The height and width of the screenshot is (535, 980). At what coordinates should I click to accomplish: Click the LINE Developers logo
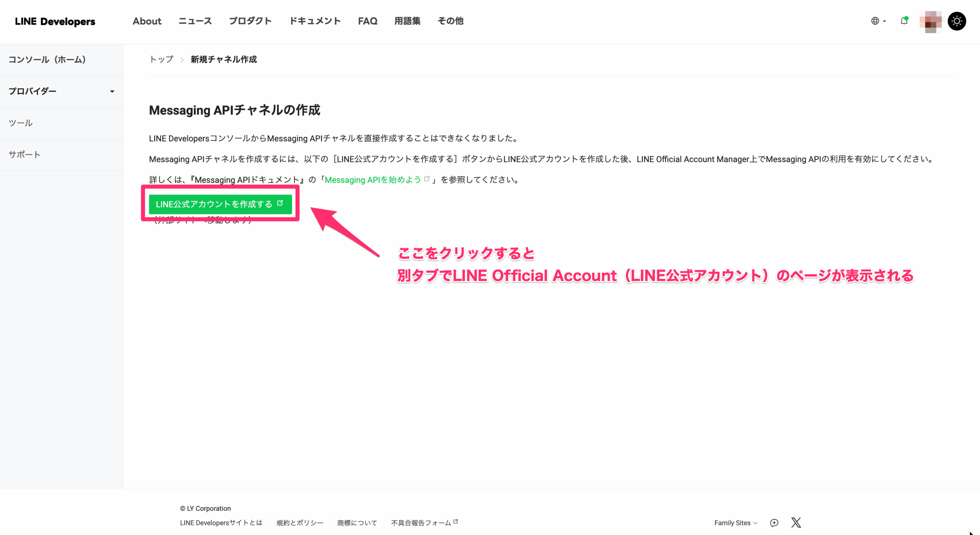tap(55, 21)
